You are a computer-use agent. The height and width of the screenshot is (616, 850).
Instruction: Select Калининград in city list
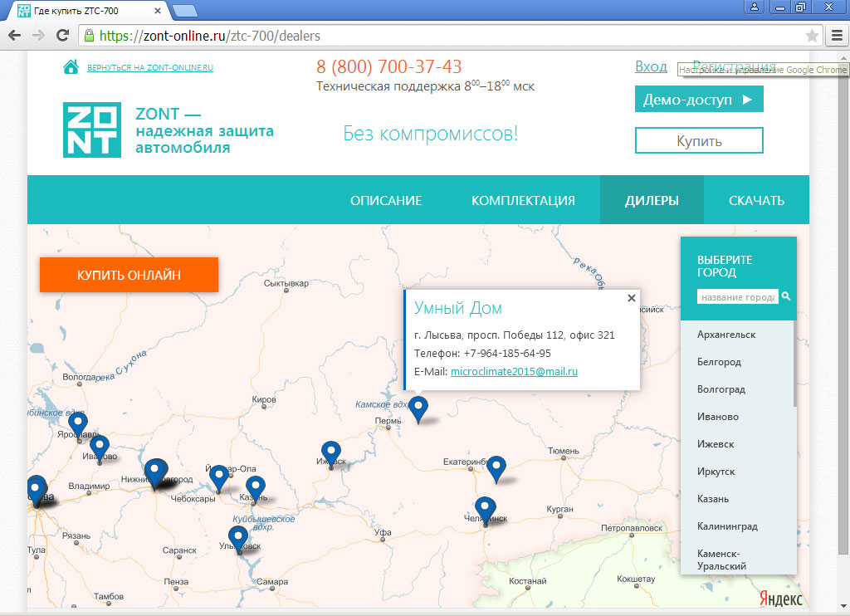(x=727, y=526)
